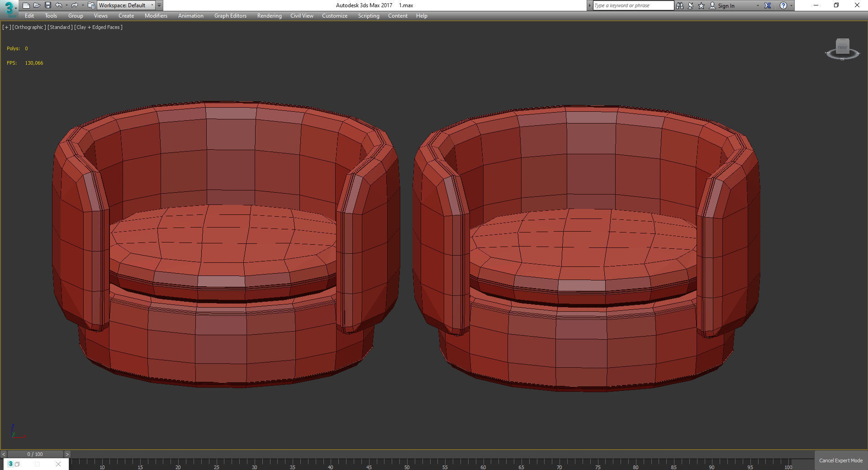Click the [Orthographic] viewport view label
Screen dimensions: 868x470
[x=29, y=27]
